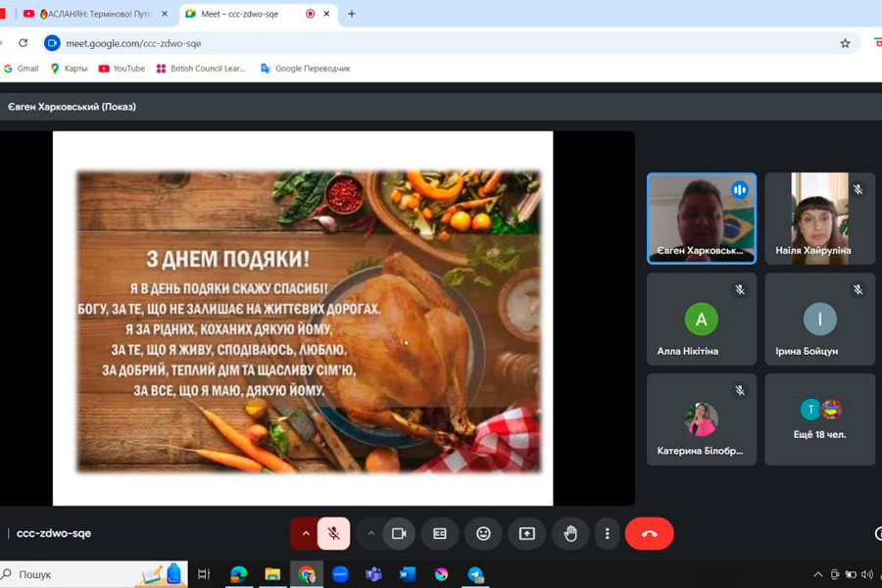Viewport: 882px width, 588px height.
Task: Open File Explorer from the taskbar
Action: (272, 574)
